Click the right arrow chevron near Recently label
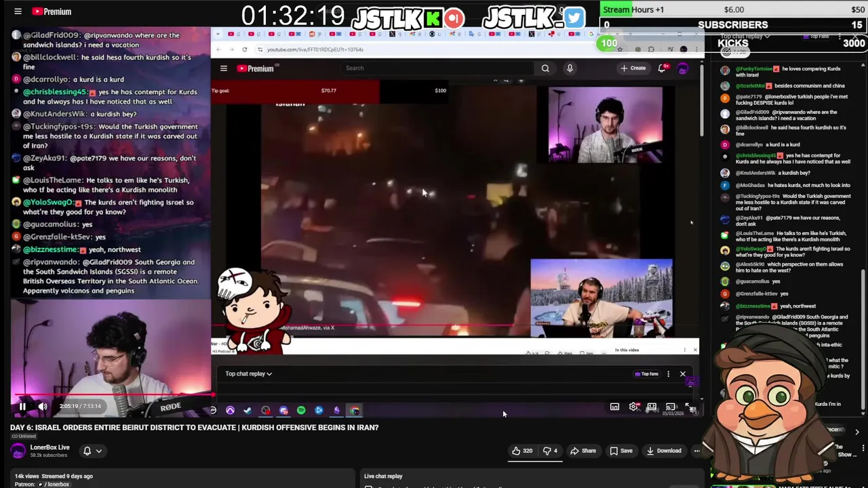Image resolution: width=868 pixels, height=488 pixels. [x=856, y=432]
